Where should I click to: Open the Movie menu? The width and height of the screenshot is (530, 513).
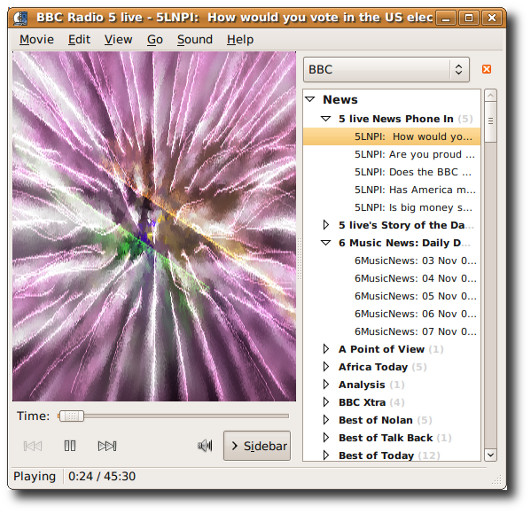(37, 40)
